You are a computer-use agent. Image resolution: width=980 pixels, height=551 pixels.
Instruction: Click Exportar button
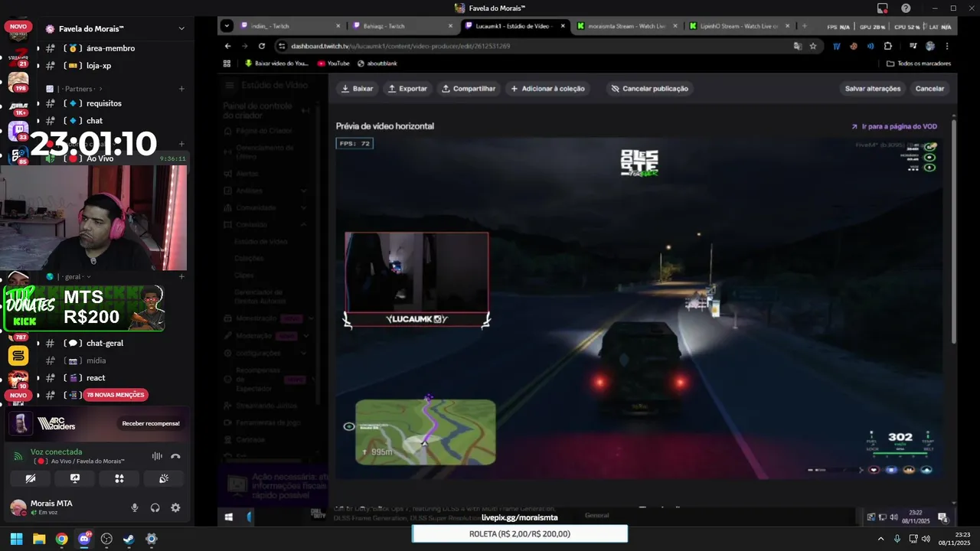tap(408, 89)
